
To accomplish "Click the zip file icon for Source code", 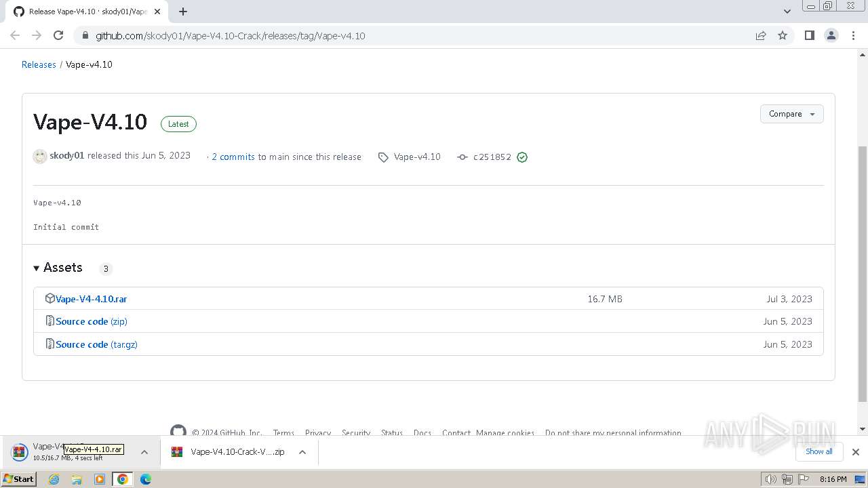I will [x=50, y=321].
